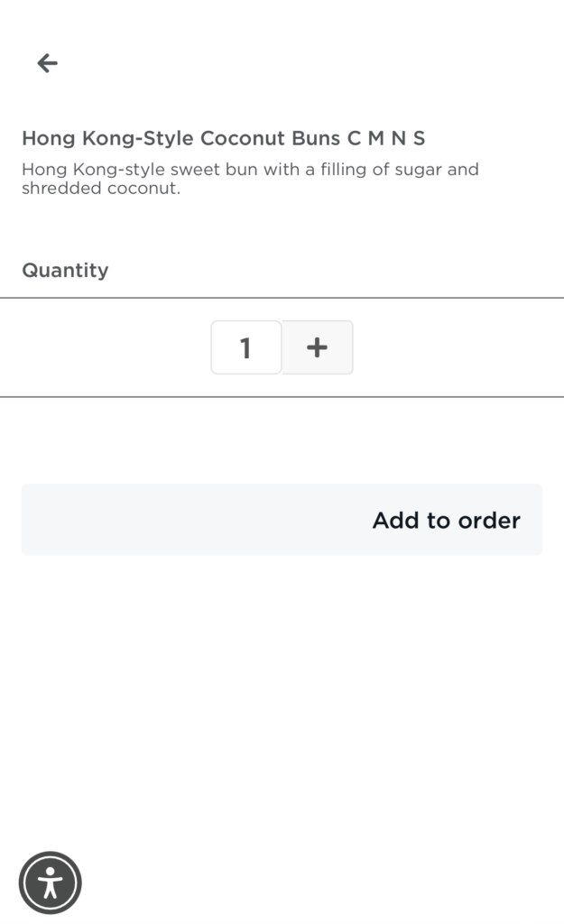Screen dimensions: 564x924
Task: Click the Quantity section label
Action: coord(65,270)
